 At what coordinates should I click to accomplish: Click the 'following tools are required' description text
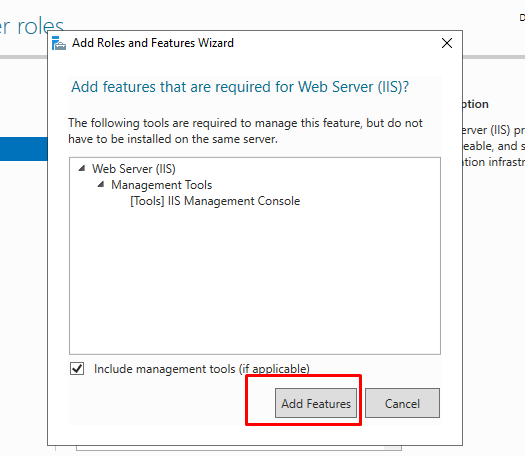pos(245,131)
